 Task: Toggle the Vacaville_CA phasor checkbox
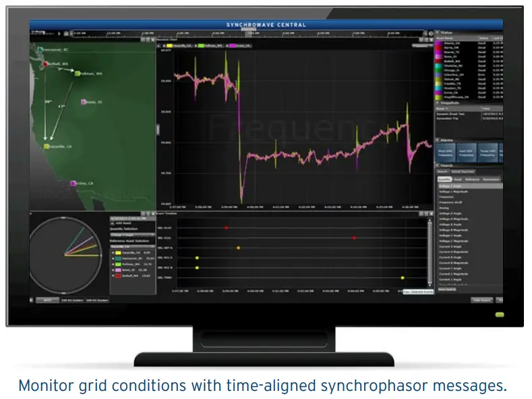click(x=113, y=253)
